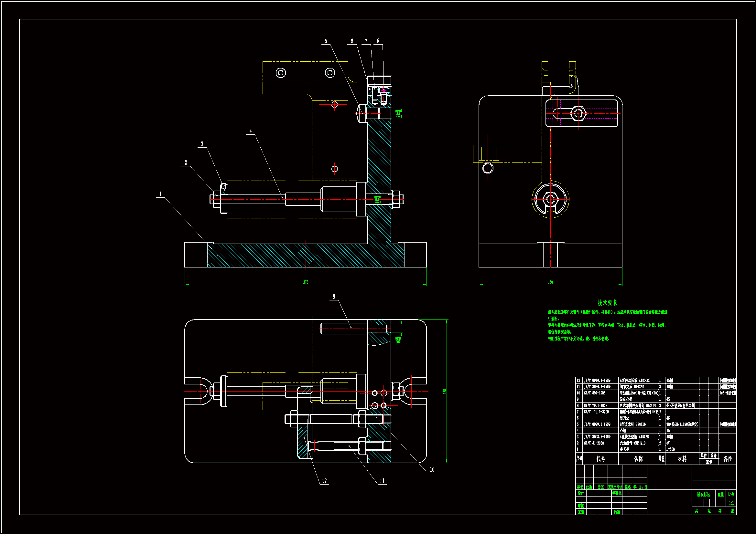Click the 设计 label in title block
The height and width of the screenshot is (534, 756).
[x=581, y=493]
